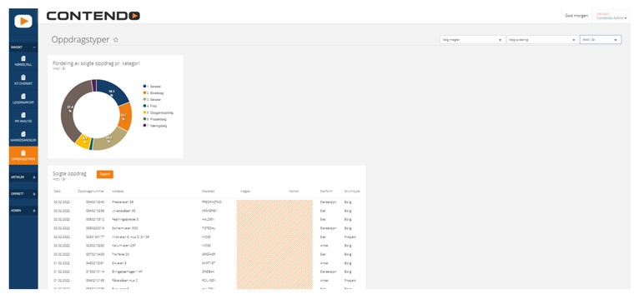Favorite the page with the star icon
644x304 pixels.
[116, 40]
